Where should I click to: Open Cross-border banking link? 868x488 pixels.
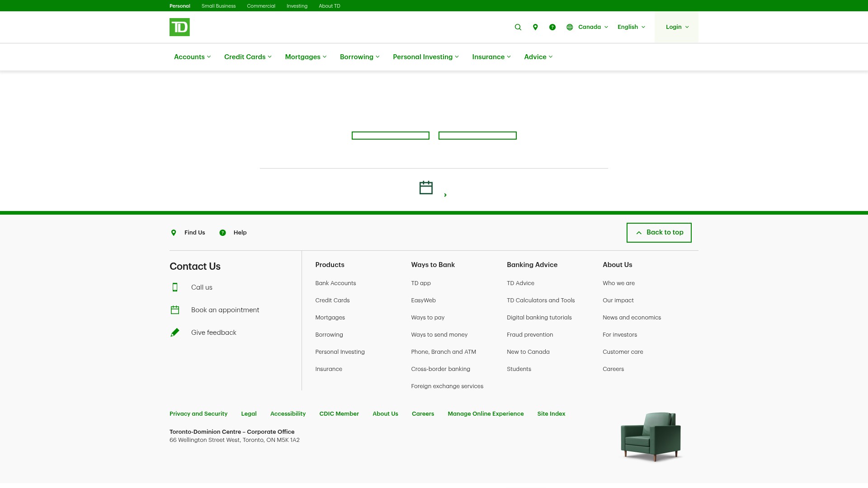click(440, 369)
